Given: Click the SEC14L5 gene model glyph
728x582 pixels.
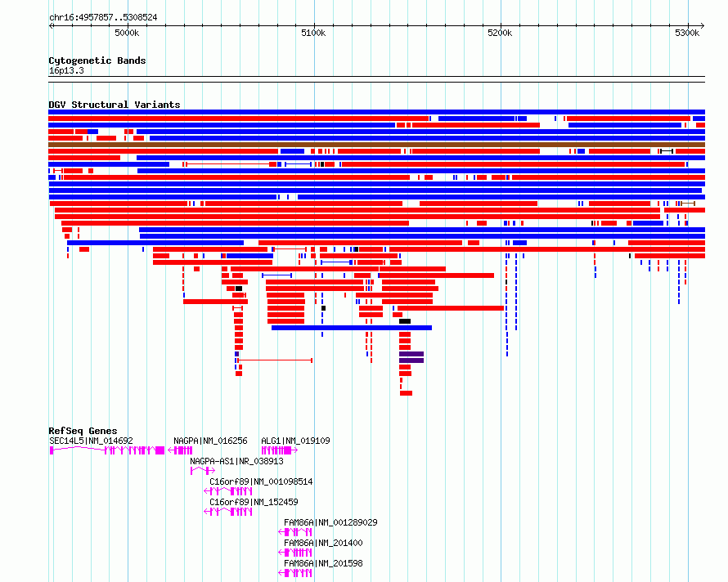Looking at the screenshot, I should pos(107,450).
